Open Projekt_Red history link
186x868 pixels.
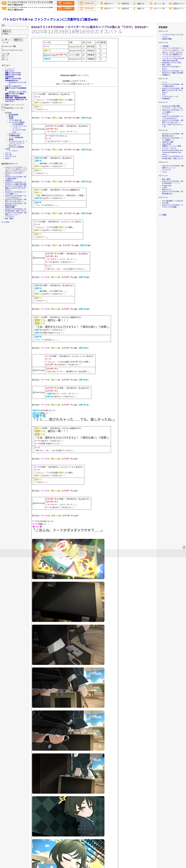167,185
